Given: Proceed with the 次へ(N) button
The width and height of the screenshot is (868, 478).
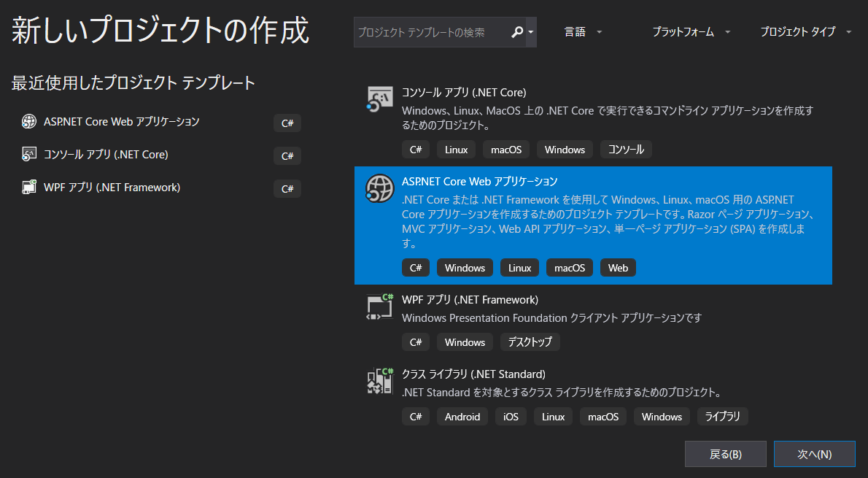Looking at the screenshot, I should 814,454.
